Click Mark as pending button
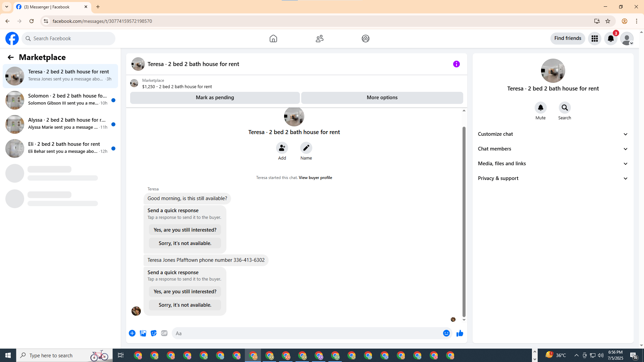Screen dimensions: 644x362 click(x=215, y=98)
